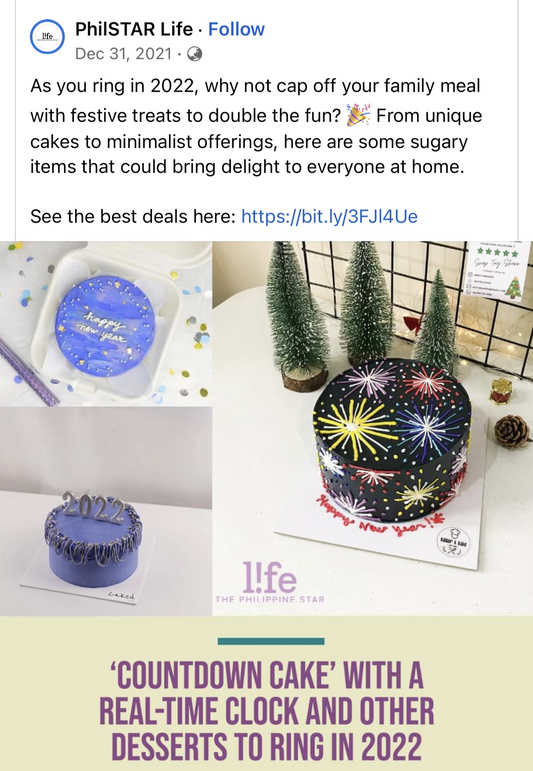Open the Countdown Cake article headline
This screenshot has height=771, width=533.
click(266, 712)
